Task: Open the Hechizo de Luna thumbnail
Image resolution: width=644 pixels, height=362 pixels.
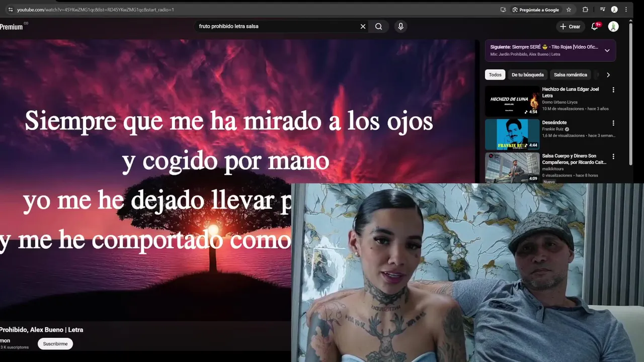Action: 512,101
